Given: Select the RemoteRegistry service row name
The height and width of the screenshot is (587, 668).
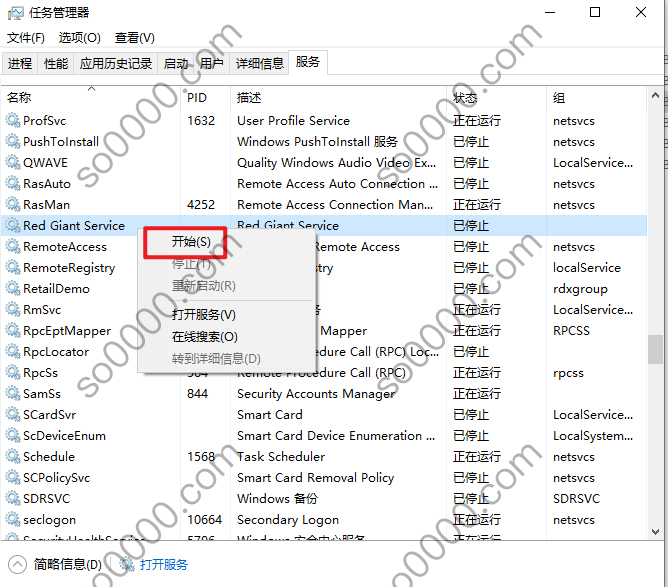Looking at the screenshot, I should point(69,268).
